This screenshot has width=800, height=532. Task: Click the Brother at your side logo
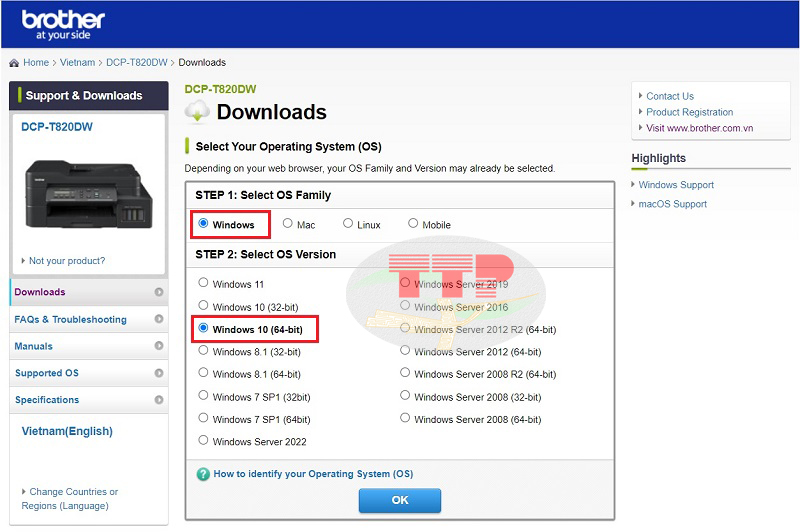click(x=63, y=25)
